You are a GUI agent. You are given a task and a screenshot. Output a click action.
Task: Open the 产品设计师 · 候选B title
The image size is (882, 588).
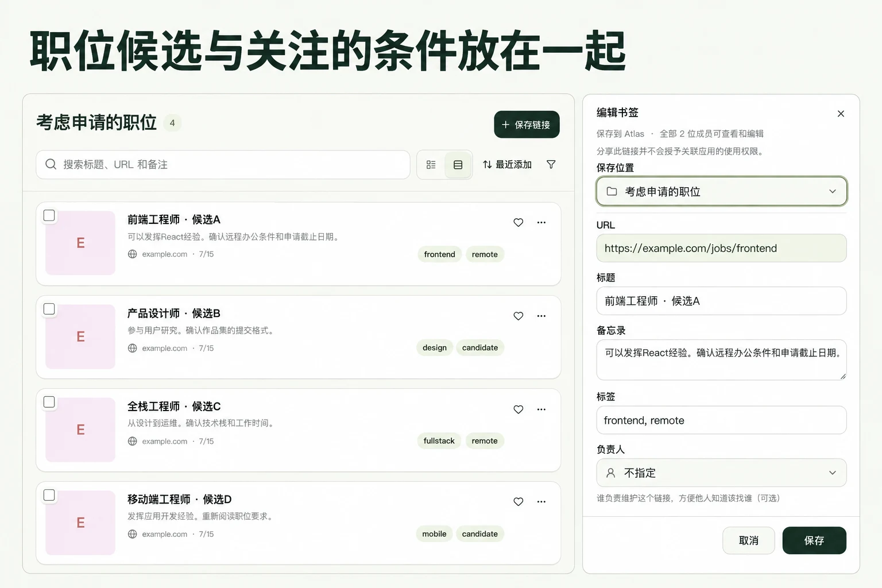[174, 314]
